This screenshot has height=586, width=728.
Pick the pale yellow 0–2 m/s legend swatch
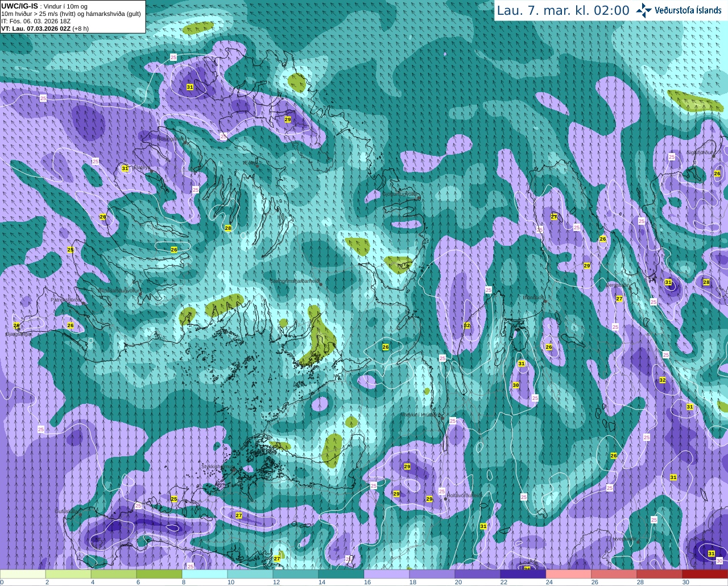[23, 574]
